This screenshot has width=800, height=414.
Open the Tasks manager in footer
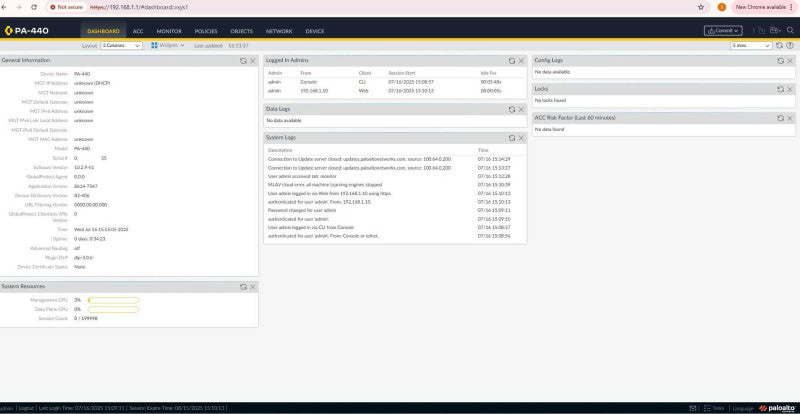click(x=714, y=408)
